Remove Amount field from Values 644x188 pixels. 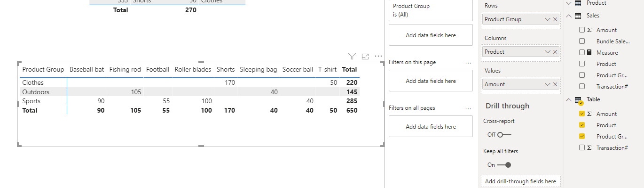pos(555,84)
